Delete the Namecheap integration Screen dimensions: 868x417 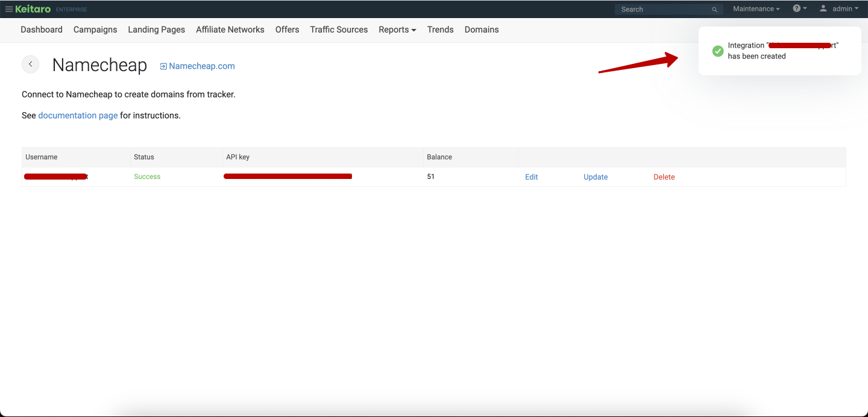[664, 177]
